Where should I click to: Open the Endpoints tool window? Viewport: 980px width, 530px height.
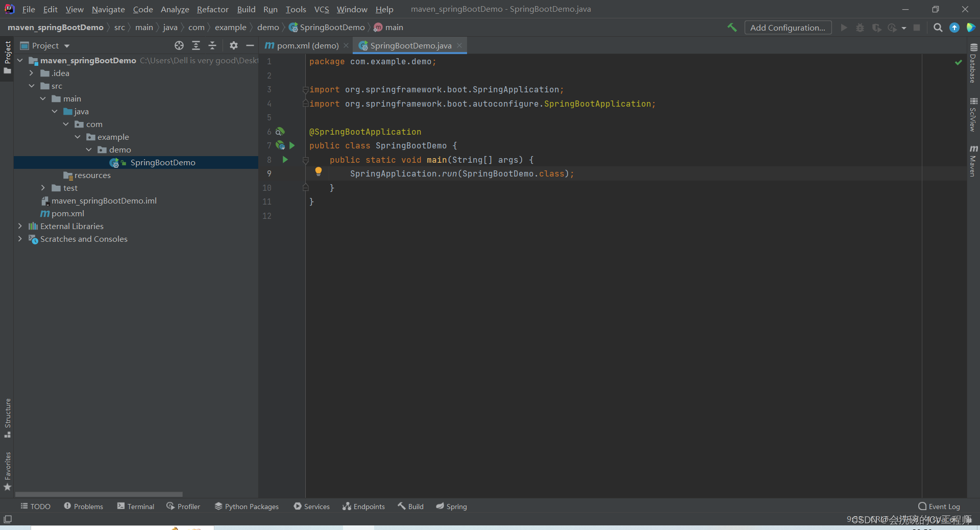(363, 506)
